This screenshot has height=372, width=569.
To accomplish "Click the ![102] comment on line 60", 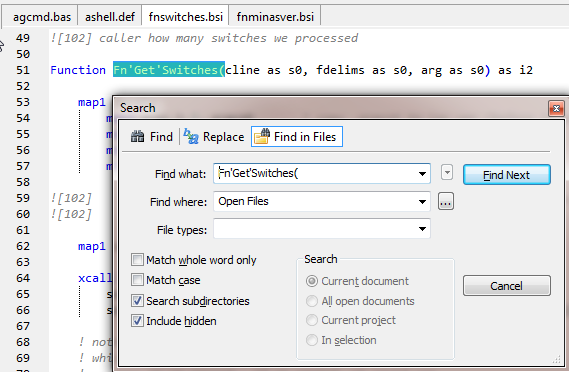I will click(71, 214).
